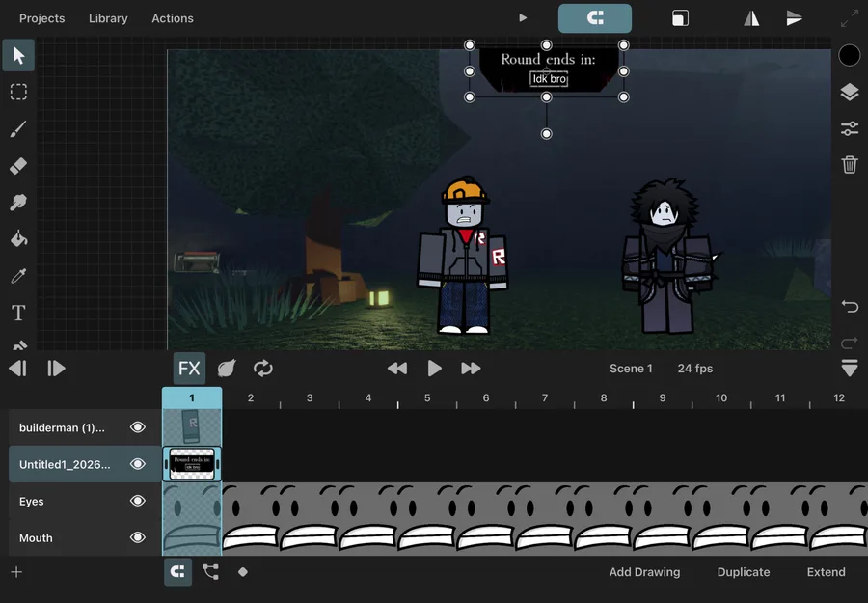Toggle onion skin
This screenshot has height=603, width=868.
(x=227, y=369)
